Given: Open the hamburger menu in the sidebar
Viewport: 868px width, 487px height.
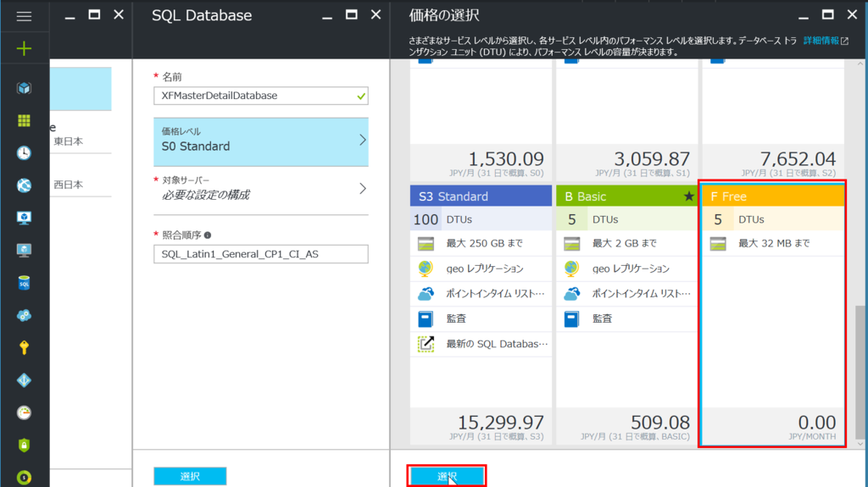Looking at the screenshot, I should pos(24,16).
